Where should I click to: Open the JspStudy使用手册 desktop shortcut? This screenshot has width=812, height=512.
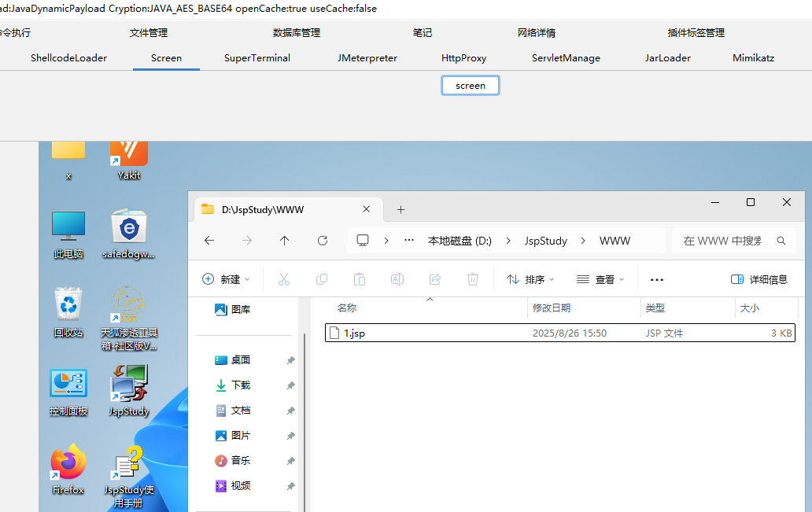tap(129, 477)
